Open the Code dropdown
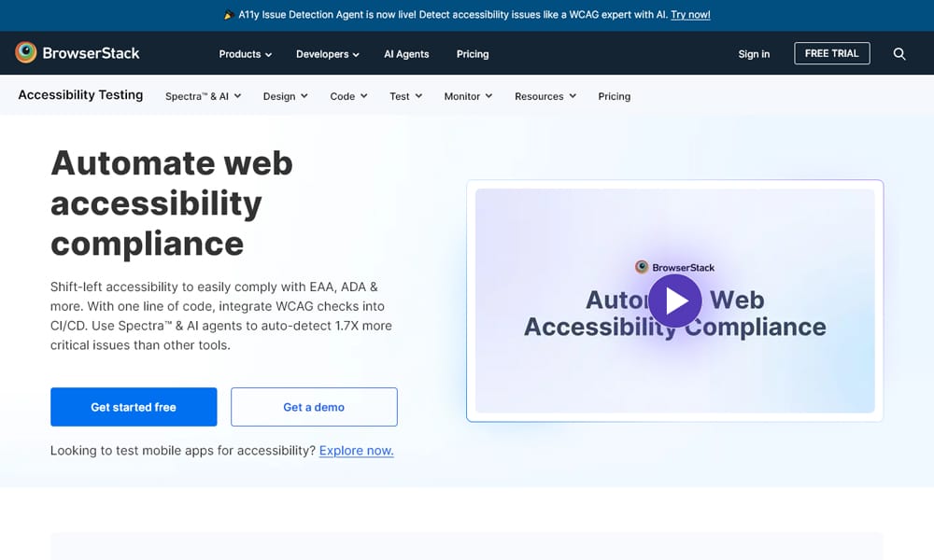This screenshot has width=934, height=560. tap(347, 96)
